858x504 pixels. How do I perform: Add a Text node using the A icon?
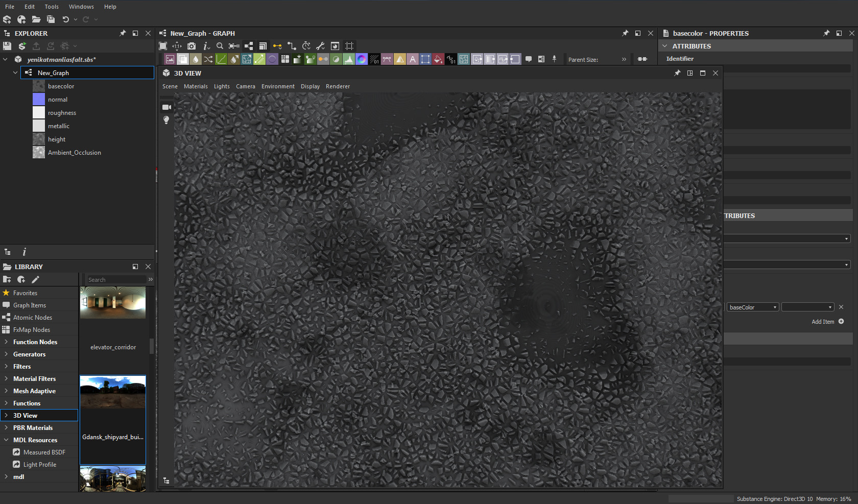click(x=413, y=59)
